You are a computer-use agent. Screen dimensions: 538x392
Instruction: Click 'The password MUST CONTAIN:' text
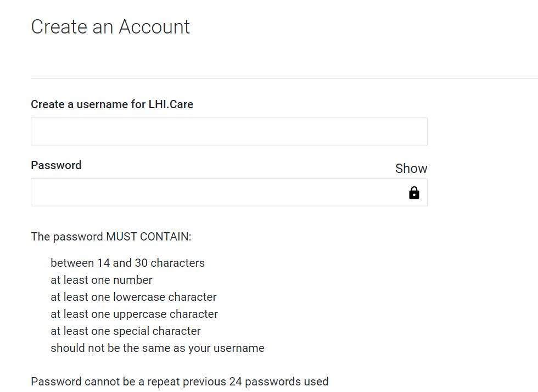[x=111, y=237]
